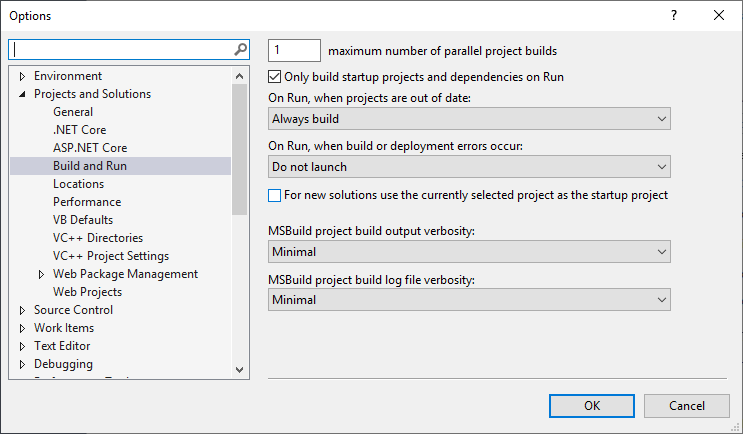
Task: Collapse the Projects and Solutions node
Action: pos(22,94)
